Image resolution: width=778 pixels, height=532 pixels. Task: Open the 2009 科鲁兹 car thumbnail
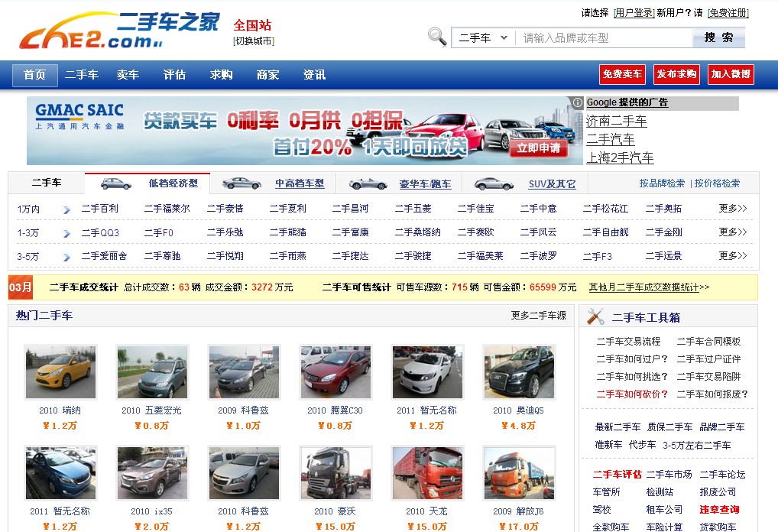(x=244, y=372)
